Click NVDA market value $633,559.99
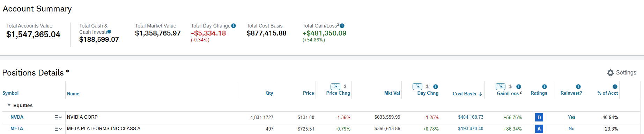The image size is (644, 134). click(387, 117)
